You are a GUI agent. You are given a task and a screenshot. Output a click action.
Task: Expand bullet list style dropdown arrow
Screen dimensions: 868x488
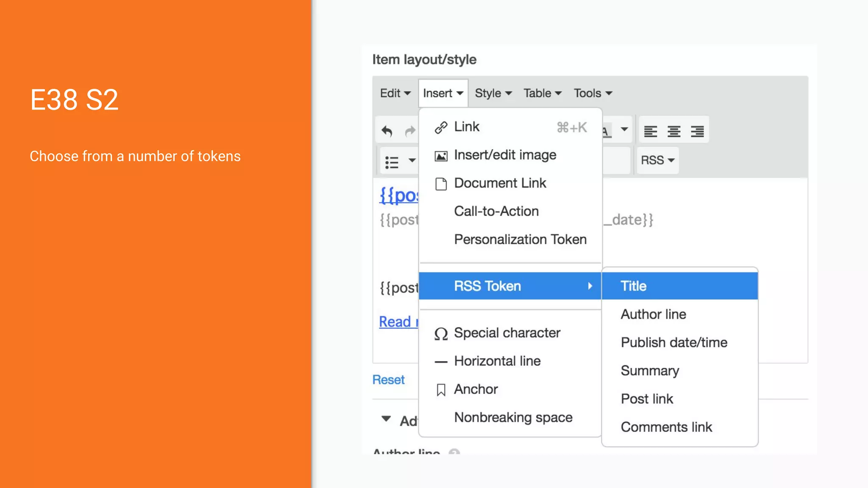click(x=412, y=161)
